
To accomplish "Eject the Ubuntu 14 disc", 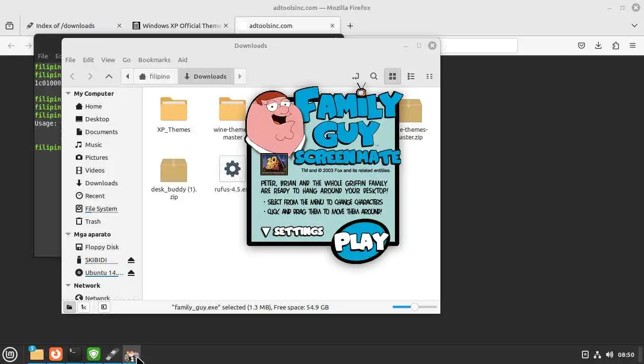I will (x=131, y=273).
